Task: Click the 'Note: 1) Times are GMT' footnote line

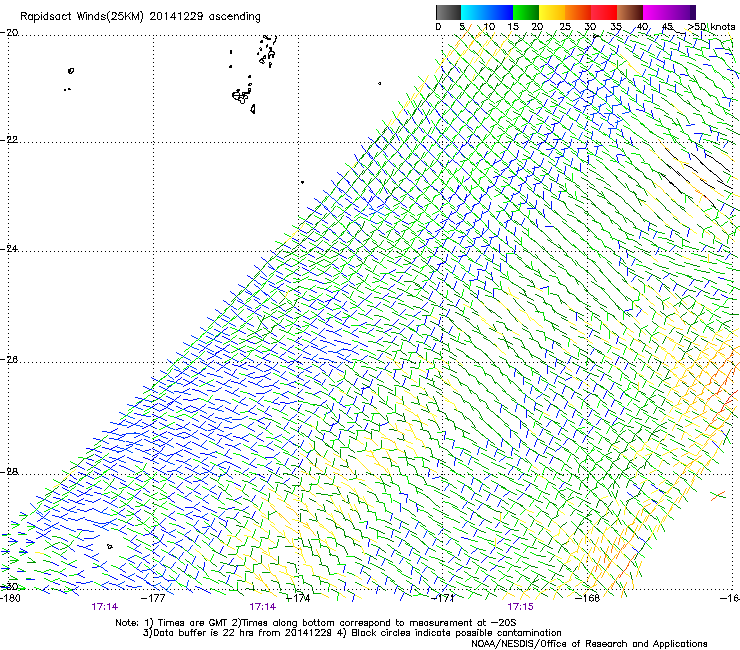Action: (316, 623)
